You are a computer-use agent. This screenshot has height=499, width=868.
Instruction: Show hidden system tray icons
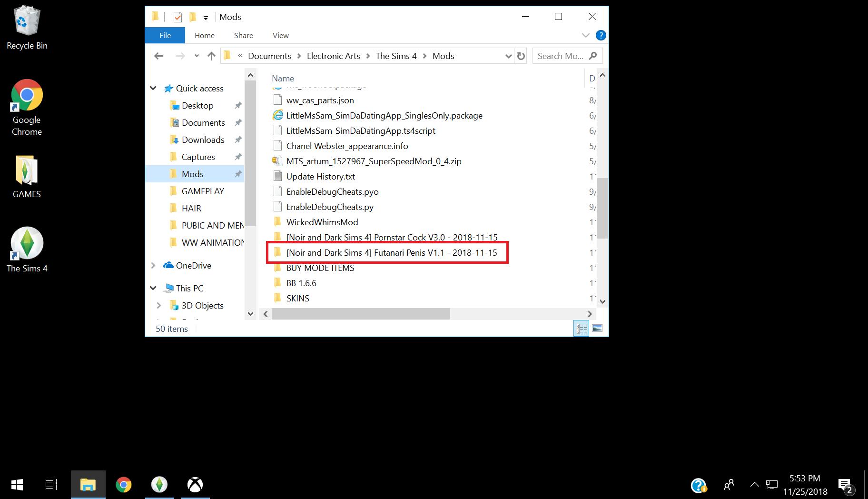(754, 485)
